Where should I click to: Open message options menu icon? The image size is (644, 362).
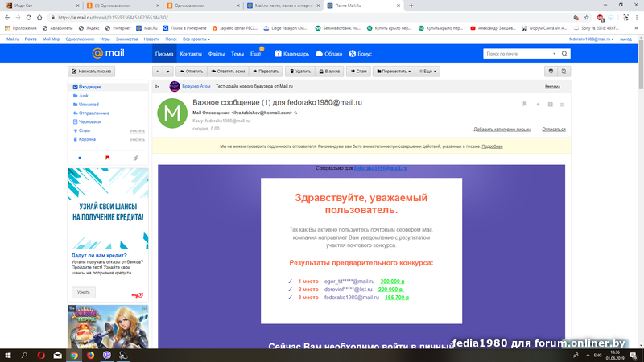[562, 105]
